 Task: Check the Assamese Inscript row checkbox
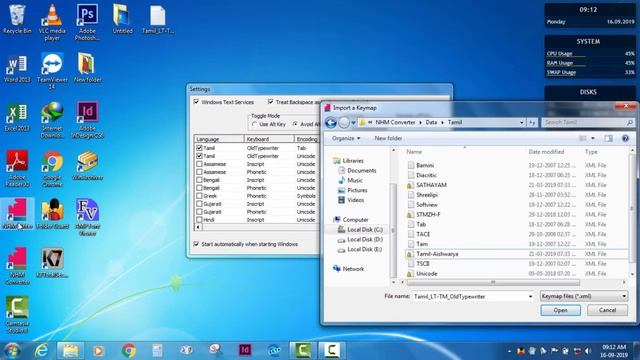[199, 164]
